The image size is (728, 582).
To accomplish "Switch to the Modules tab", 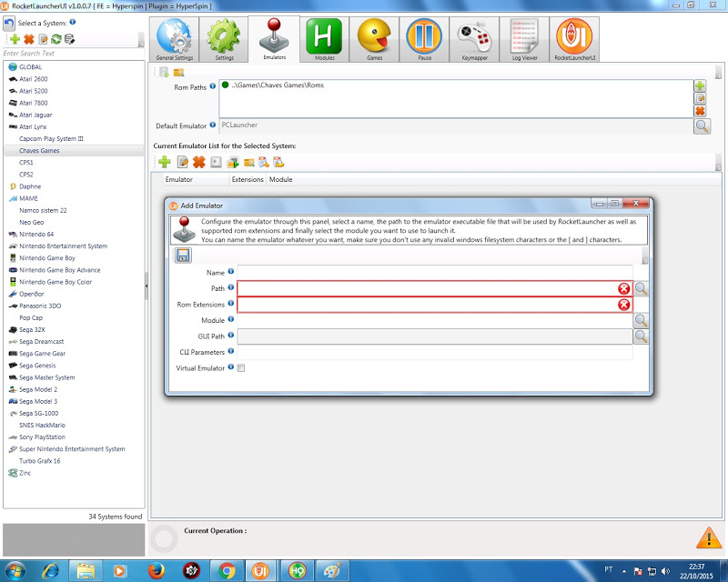I will click(x=325, y=39).
